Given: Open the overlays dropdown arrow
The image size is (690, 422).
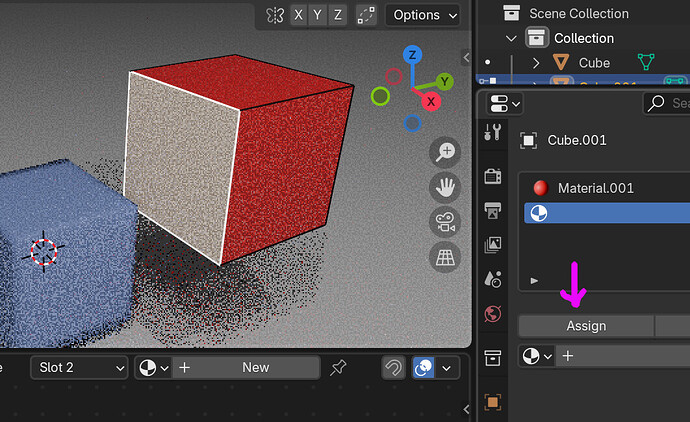Looking at the screenshot, I should [x=447, y=368].
